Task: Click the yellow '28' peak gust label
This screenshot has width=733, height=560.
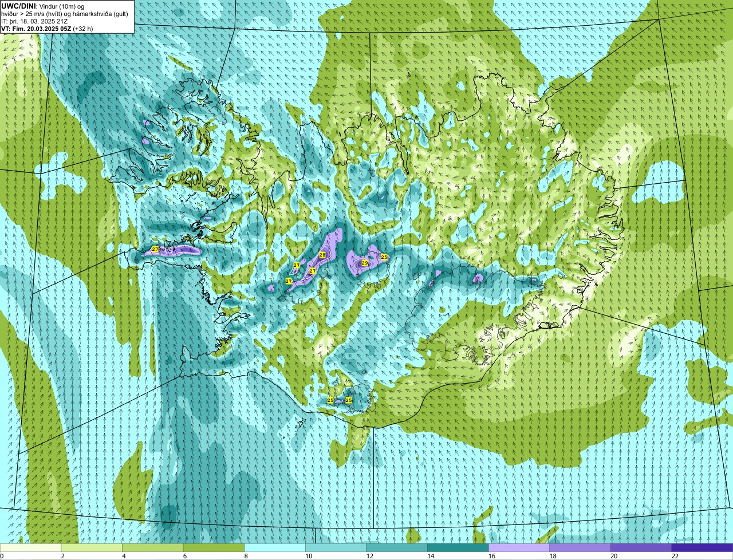Action: point(322,255)
